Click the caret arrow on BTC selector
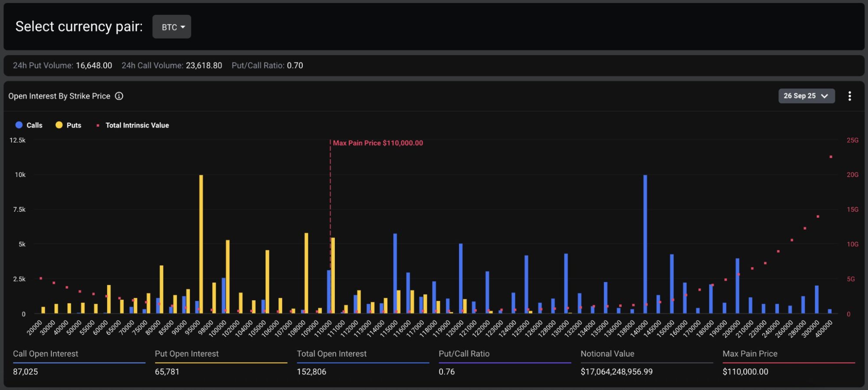 (183, 27)
